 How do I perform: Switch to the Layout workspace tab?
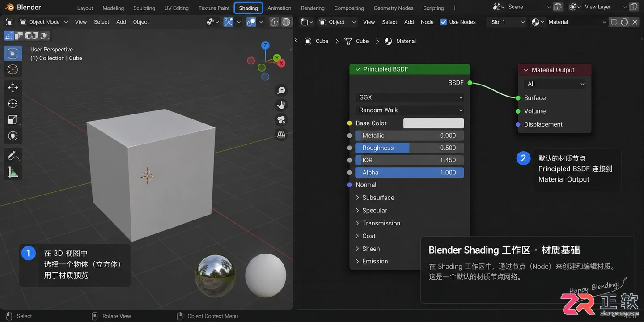coord(85,8)
